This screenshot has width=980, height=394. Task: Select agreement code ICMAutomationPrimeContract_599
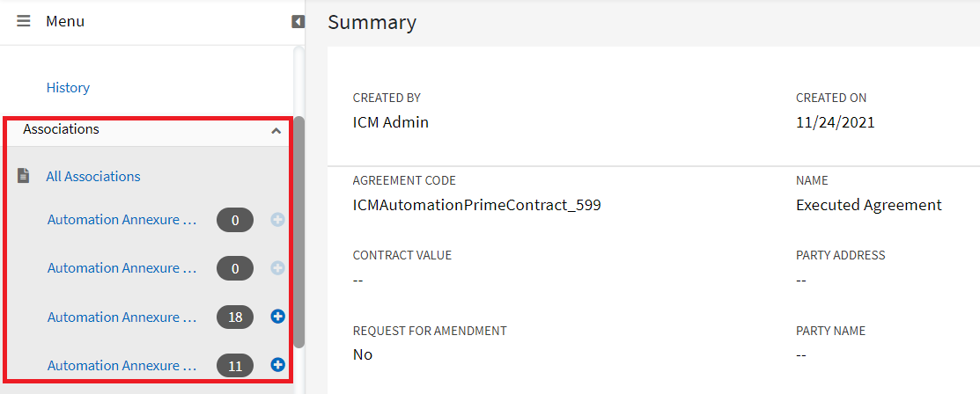pyautogui.click(x=476, y=205)
